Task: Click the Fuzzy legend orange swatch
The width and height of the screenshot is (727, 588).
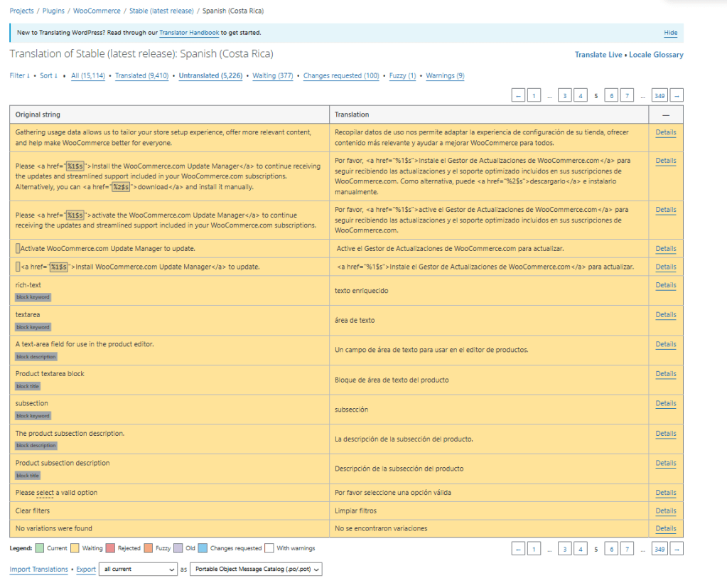Action: click(149, 548)
